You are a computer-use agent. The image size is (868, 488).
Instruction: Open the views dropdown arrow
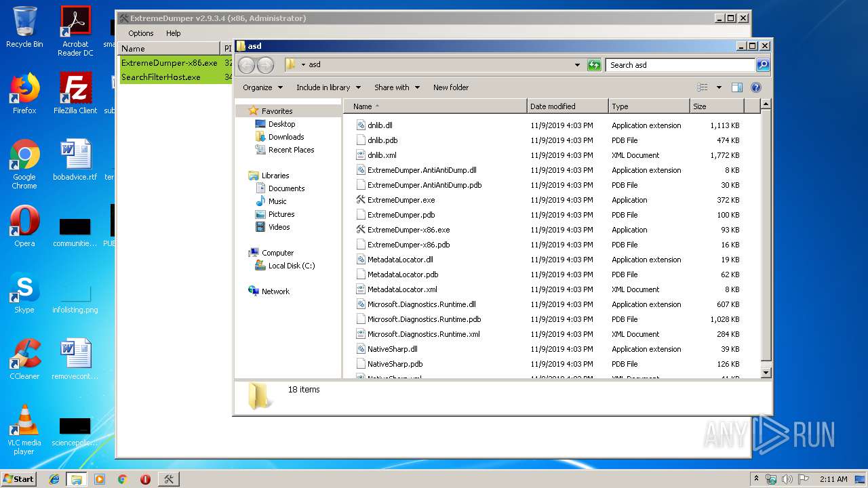tap(719, 87)
